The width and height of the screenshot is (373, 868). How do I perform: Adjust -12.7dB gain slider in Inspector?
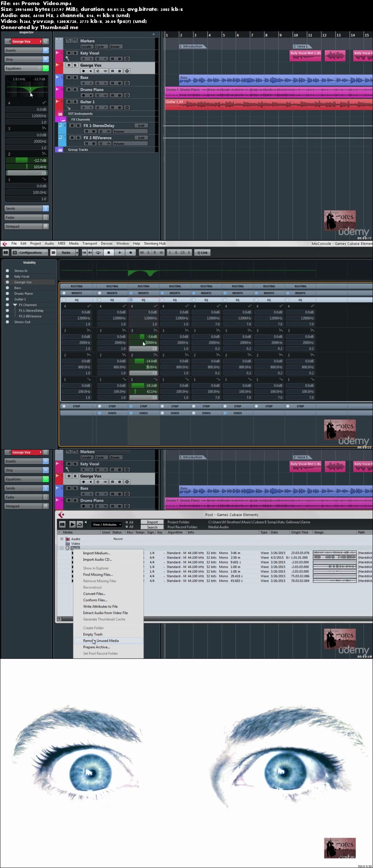click(26, 160)
